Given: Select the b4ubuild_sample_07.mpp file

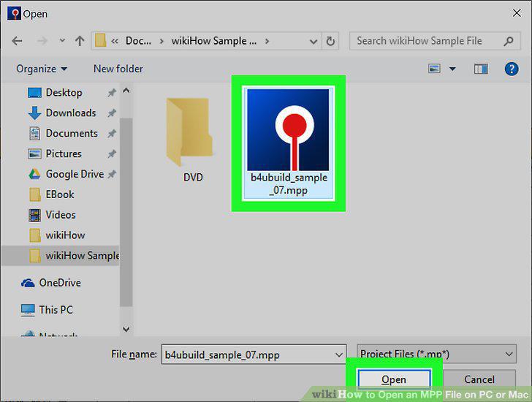Looking at the screenshot, I should pyautogui.click(x=289, y=143).
